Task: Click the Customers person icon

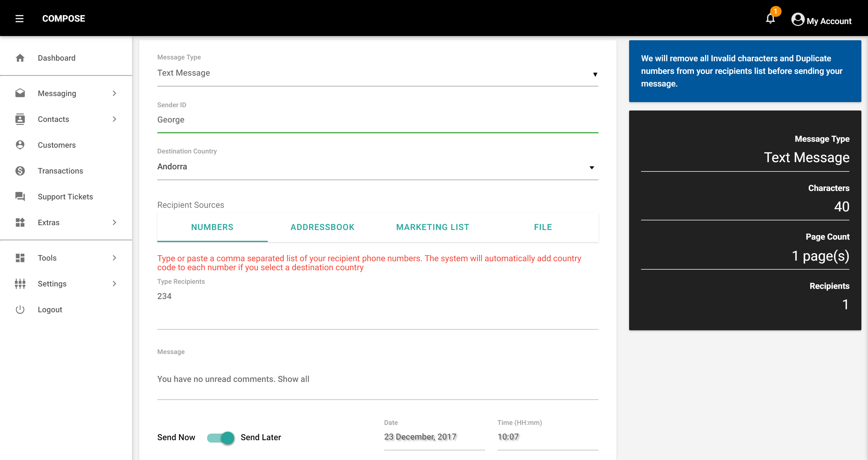Action: [20, 145]
